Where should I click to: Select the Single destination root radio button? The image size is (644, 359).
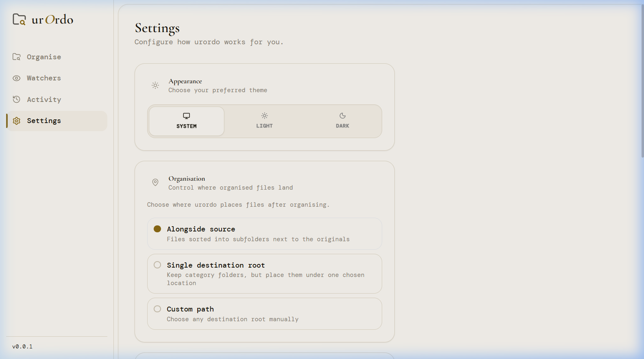coord(157,265)
